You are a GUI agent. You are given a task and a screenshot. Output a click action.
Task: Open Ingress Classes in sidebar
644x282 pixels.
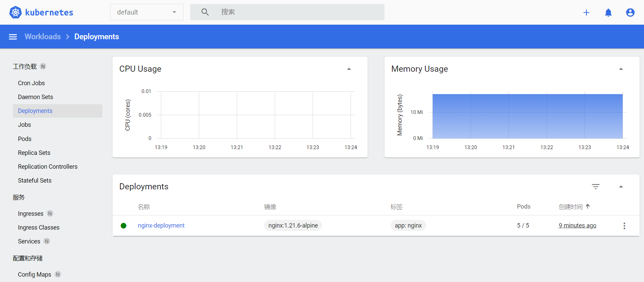(x=39, y=228)
